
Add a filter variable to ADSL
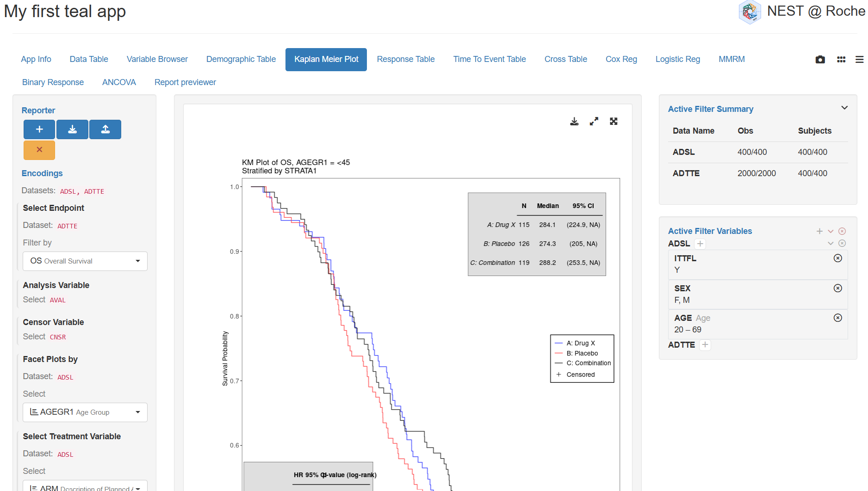700,244
